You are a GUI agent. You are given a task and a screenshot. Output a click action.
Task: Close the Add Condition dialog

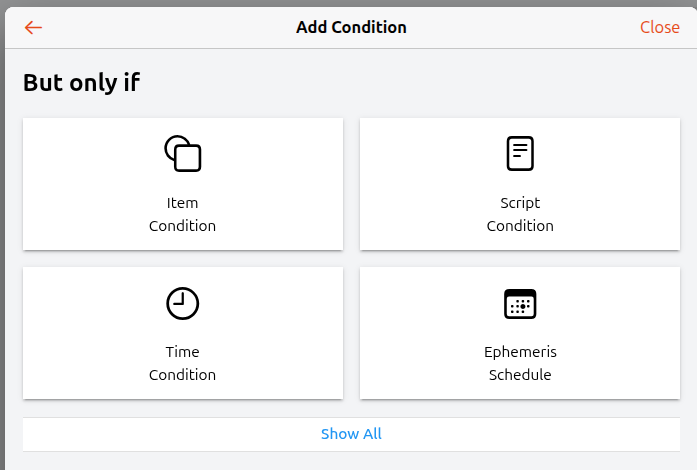(659, 28)
